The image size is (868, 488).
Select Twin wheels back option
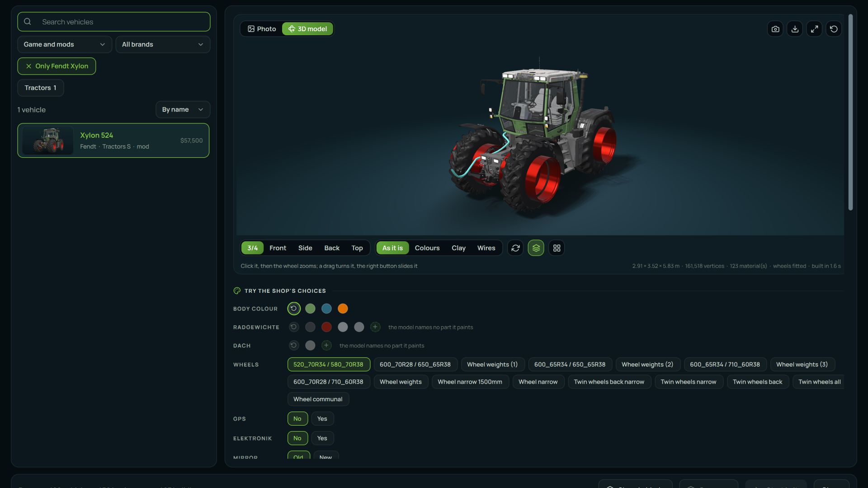[x=758, y=382]
